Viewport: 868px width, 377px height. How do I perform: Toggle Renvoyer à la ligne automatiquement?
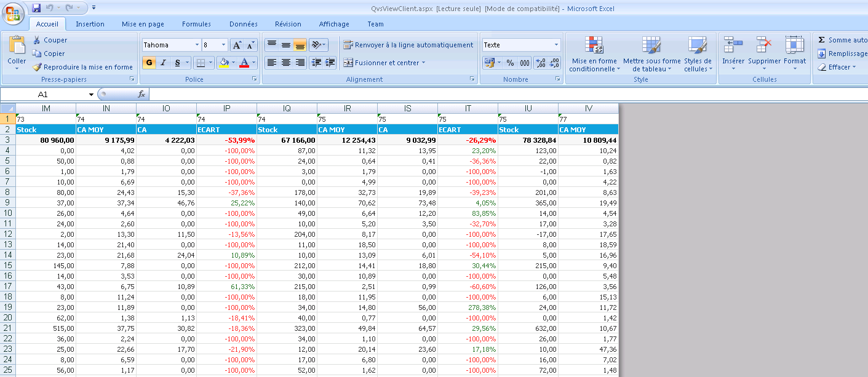(x=408, y=45)
